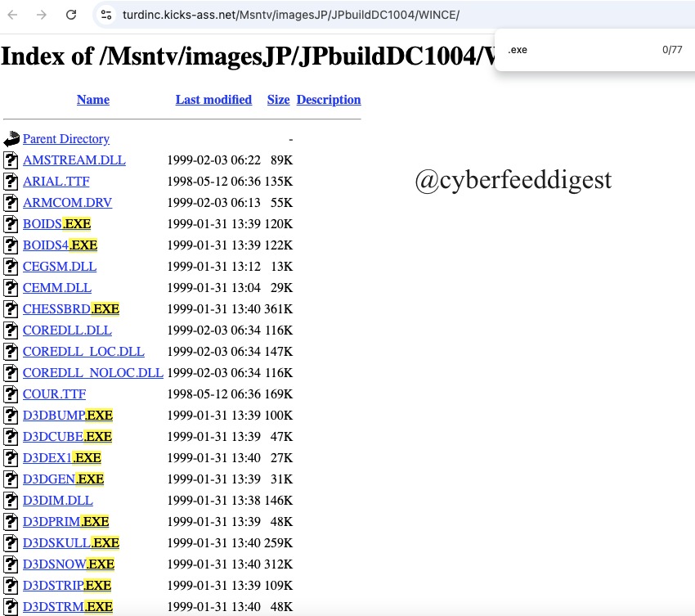The width and height of the screenshot is (695, 616).
Task: Open the CEGSM.DLL file link
Action: tap(60, 267)
